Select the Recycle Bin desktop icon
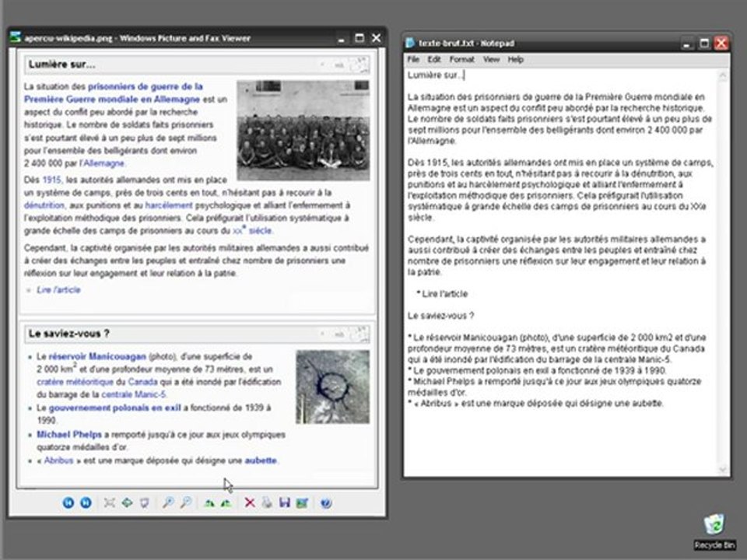Image resolution: width=747 pixels, height=560 pixels. point(714,531)
